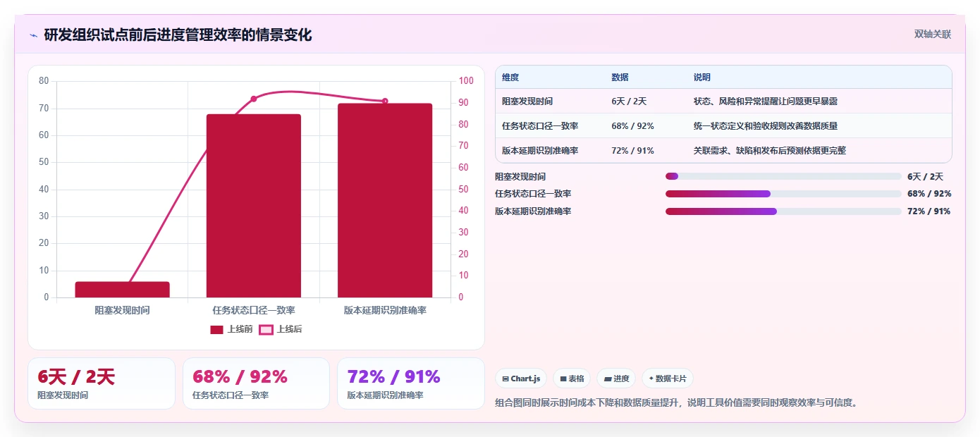This screenshot has width=980, height=437.
Task: Click the 72% / 91% value beside progress bar
Action: click(x=929, y=211)
